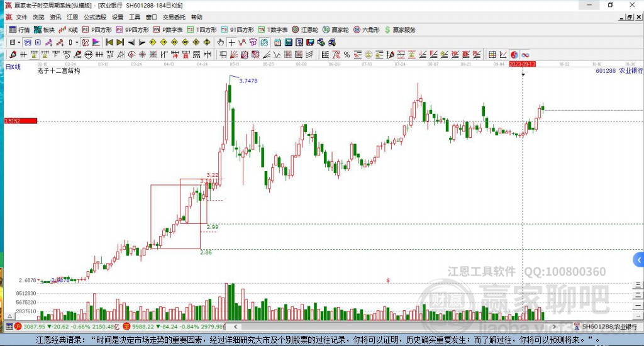Click the red 3.5152 price label

(x=21, y=121)
